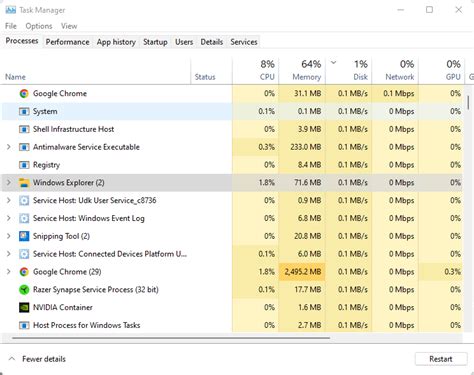
Task: Click the 71.6 MB memory cell
Action: 302,183
